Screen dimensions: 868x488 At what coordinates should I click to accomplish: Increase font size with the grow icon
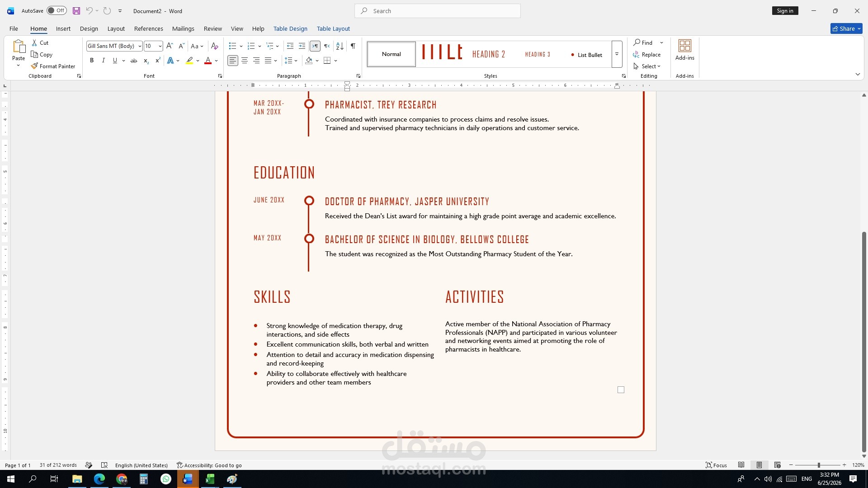tap(170, 46)
